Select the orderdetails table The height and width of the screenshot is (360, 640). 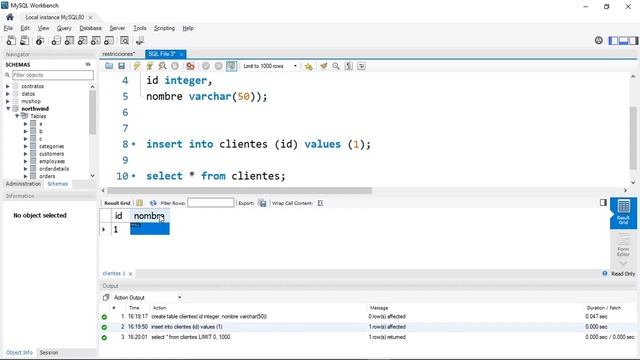[x=54, y=169]
